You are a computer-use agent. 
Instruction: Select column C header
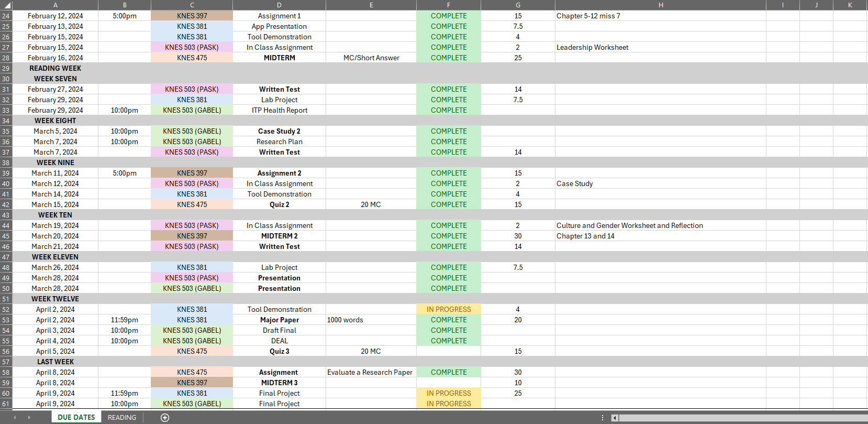(x=192, y=5)
